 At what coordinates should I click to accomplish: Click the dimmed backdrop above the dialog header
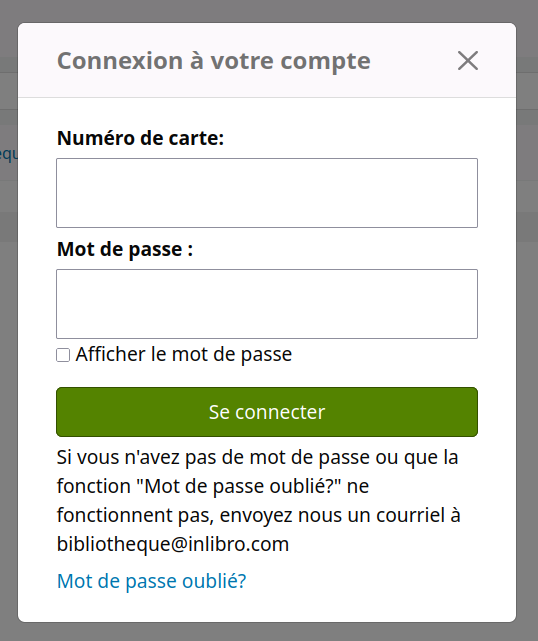pyautogui.click(x=269, y=11)
